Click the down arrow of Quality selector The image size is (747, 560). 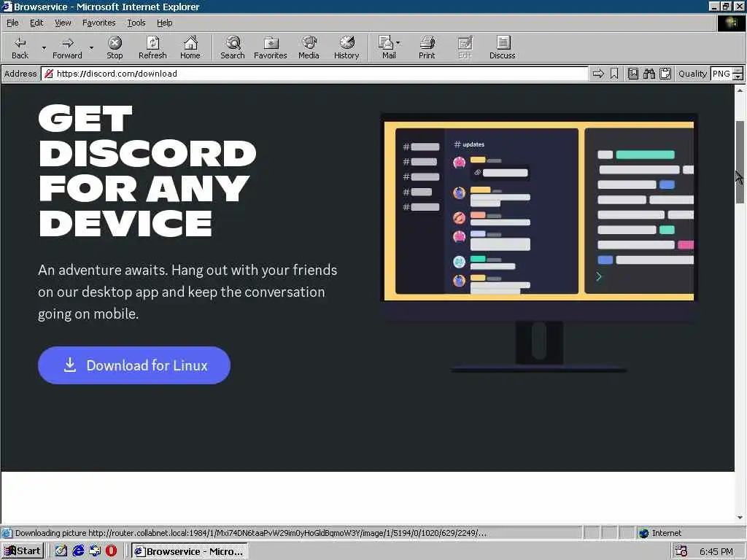click(738, 77)
